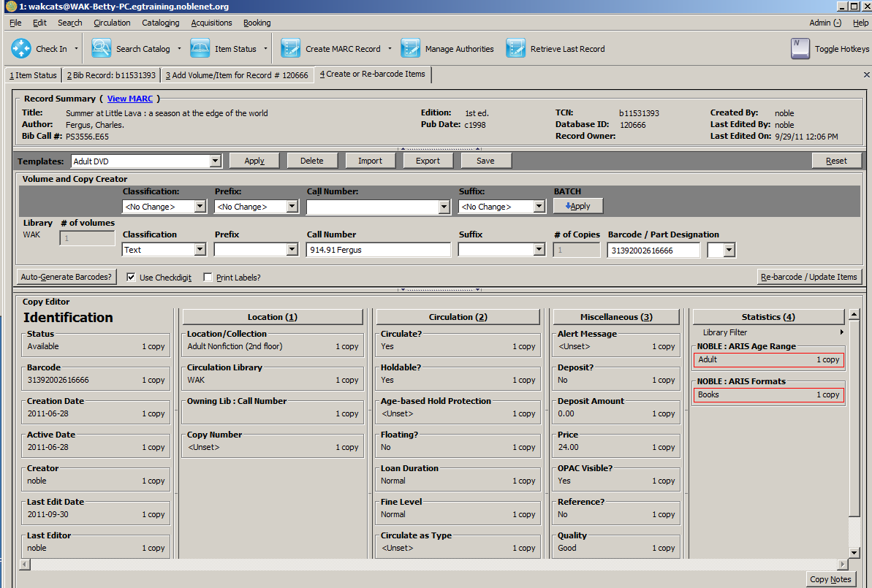Click the Copy Notes button

(x=830, y=579)
